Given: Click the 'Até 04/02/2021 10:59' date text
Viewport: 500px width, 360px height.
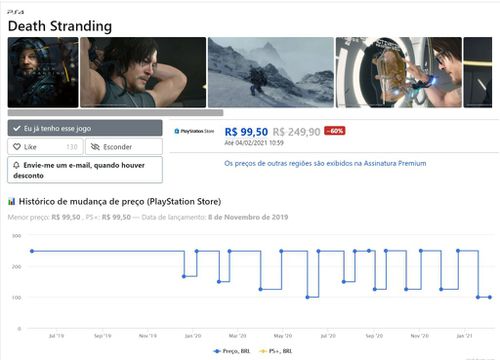Looking at the screenshot, I should point(254,143).
